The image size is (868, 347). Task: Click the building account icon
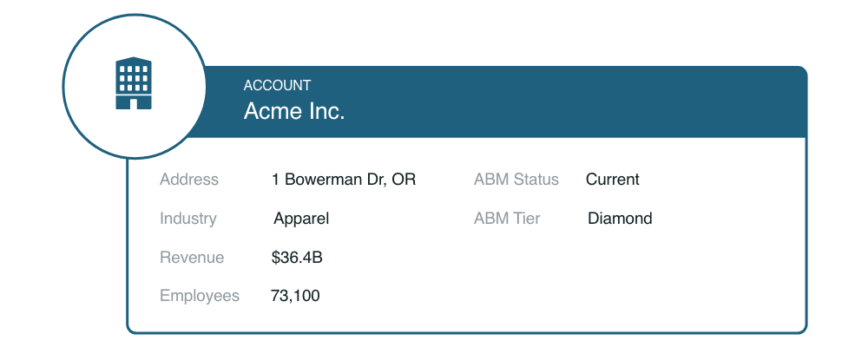click(134, 82)
